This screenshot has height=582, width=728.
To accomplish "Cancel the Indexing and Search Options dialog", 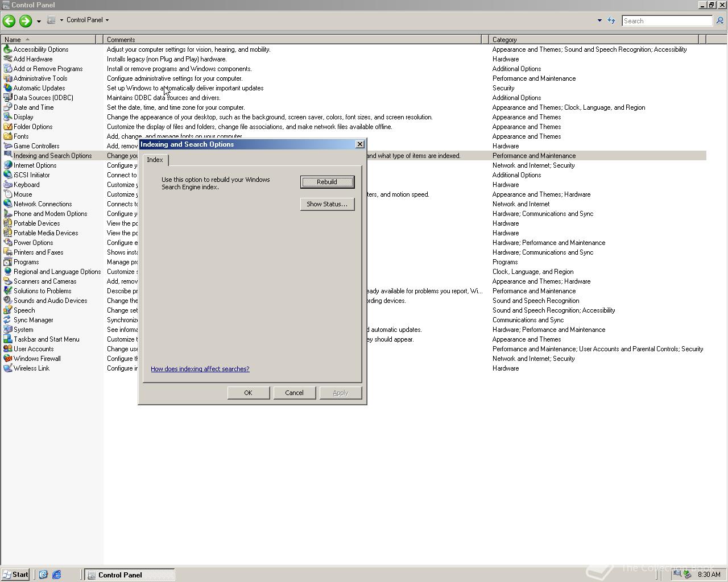I will coord(294,393).
